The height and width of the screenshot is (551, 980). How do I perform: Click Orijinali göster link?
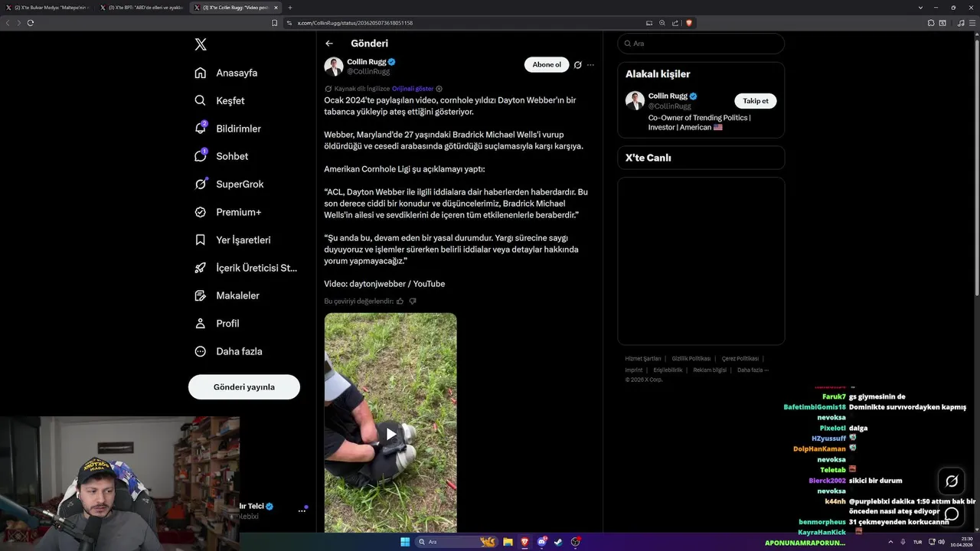pos(413,89)
